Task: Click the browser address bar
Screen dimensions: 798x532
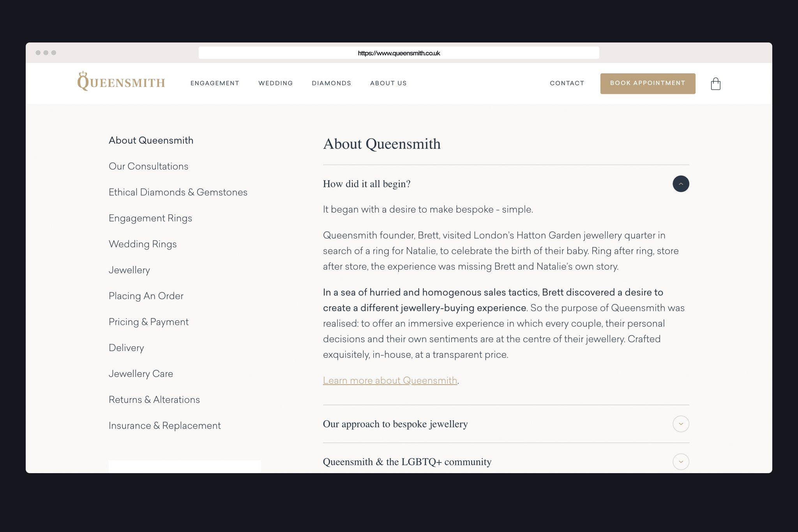Action: point(398,53)
